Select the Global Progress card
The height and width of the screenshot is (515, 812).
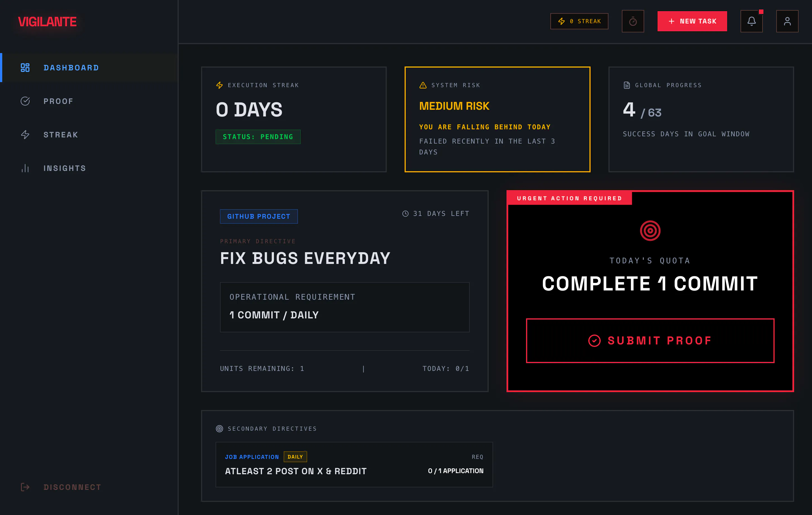701,119
